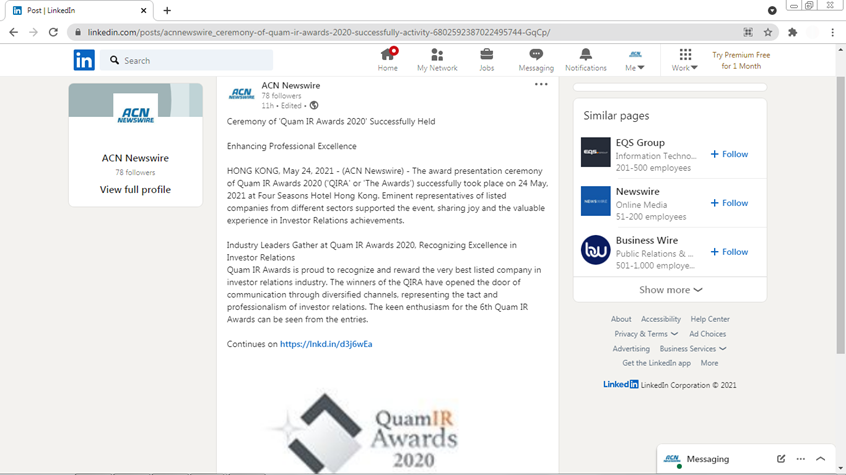Viewport: 846px width, 475px height.
Task: Bookmark this page with the star
Action: click(x=768, y=32)
